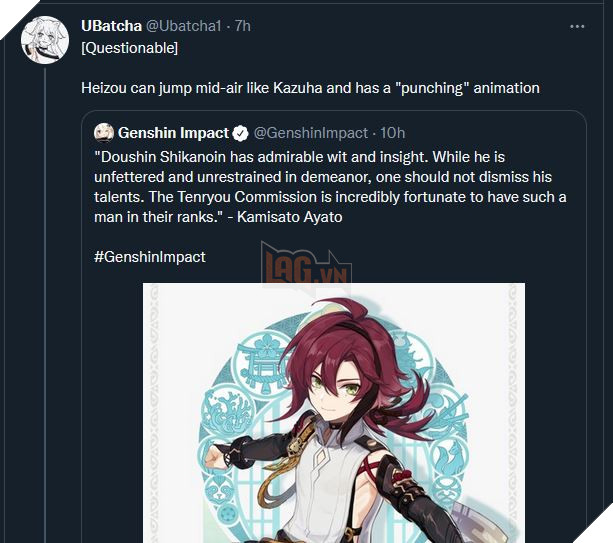The width and height of the screenshot is (613, 543).
Task: Click the @GenshinImpact handle
Action: pos(310,132)
